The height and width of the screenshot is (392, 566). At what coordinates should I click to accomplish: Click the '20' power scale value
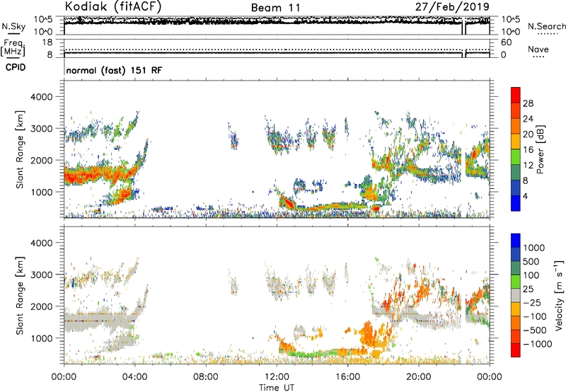tap(528, 134)
